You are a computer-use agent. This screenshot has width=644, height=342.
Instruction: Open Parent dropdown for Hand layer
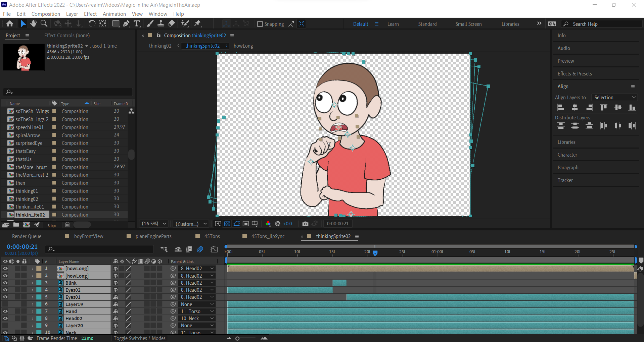coord(197,311)
